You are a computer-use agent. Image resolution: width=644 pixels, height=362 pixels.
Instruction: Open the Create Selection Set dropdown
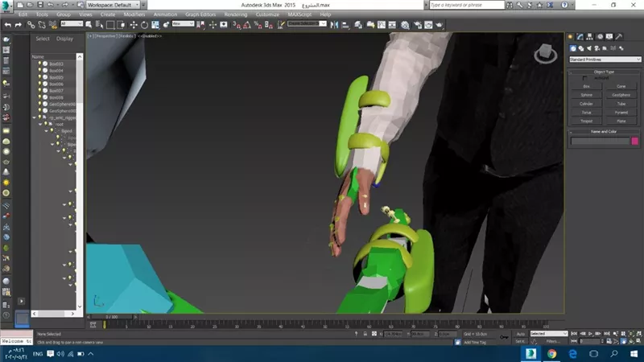tap(307, 24)
